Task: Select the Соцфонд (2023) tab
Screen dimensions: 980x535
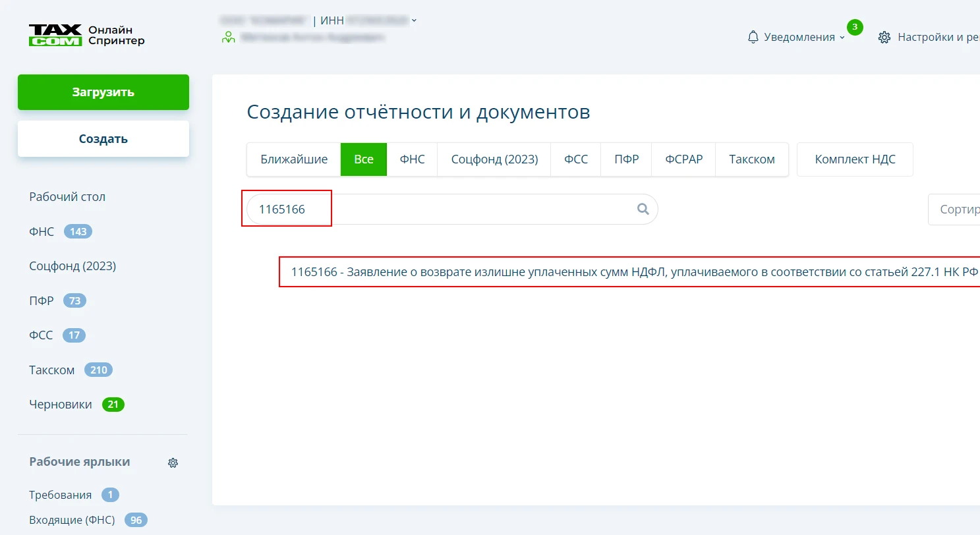Action: (494, 159)
